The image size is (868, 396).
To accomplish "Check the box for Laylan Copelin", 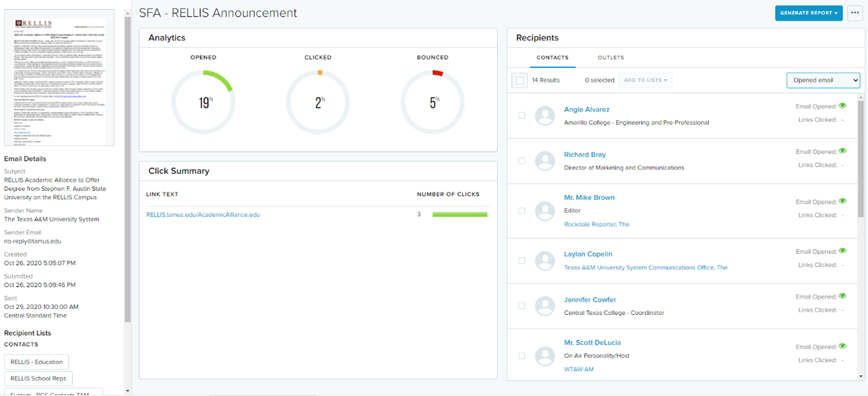I will point(521,261).
